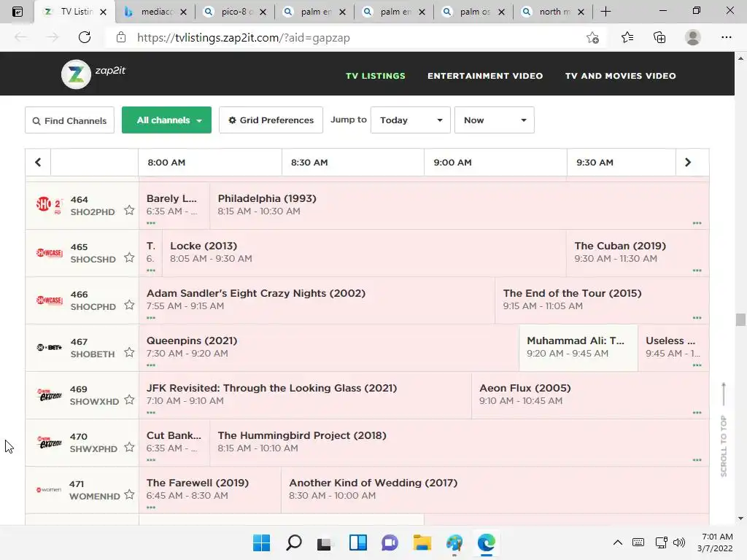Show hidden tray icons chevron

click(617, 542)
